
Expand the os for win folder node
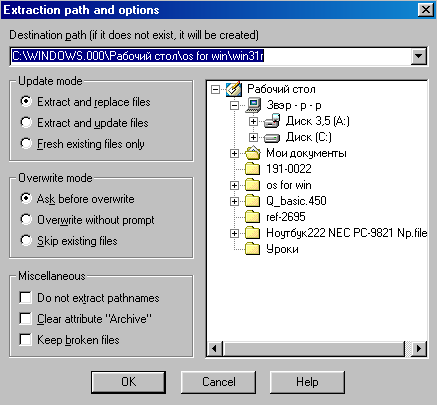(x=234, y=185)
